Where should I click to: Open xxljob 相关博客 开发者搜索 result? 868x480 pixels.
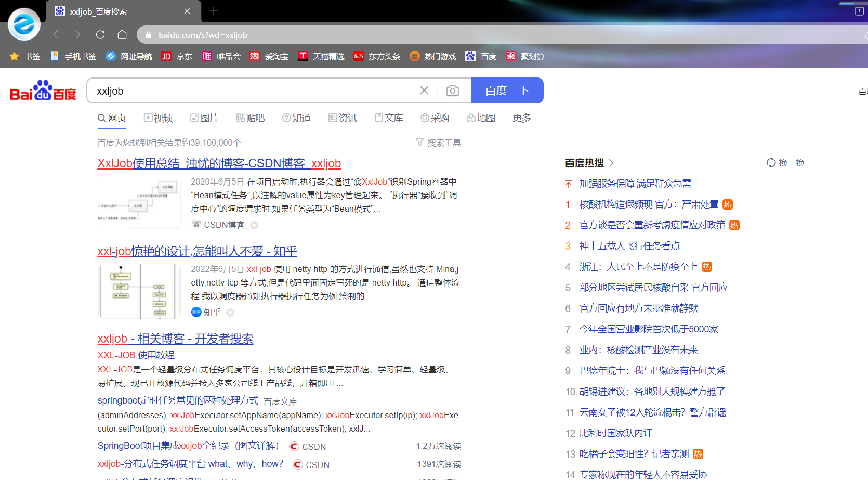[175, 339]
